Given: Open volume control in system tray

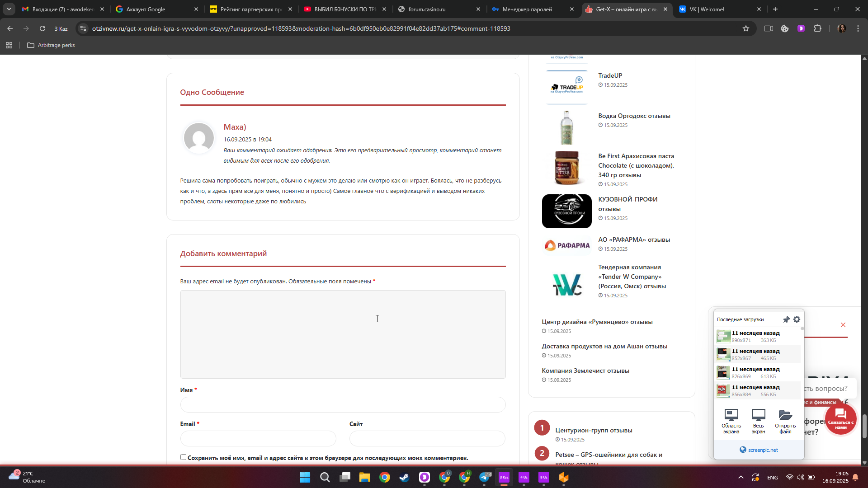Looking at the screenshot, I should tap(800, 477).
